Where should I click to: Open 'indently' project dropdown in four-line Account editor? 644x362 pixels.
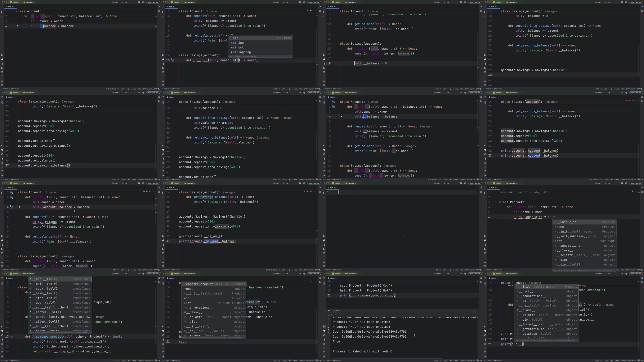point(15,2)
